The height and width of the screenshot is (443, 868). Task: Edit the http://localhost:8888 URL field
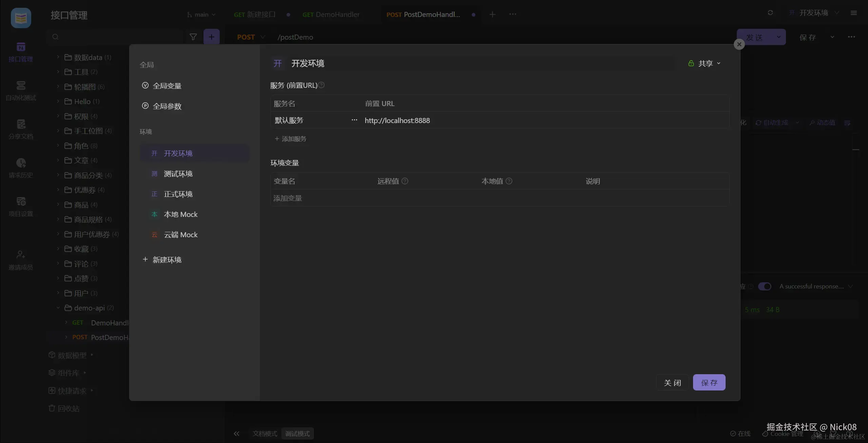click(x=397, y=120)
